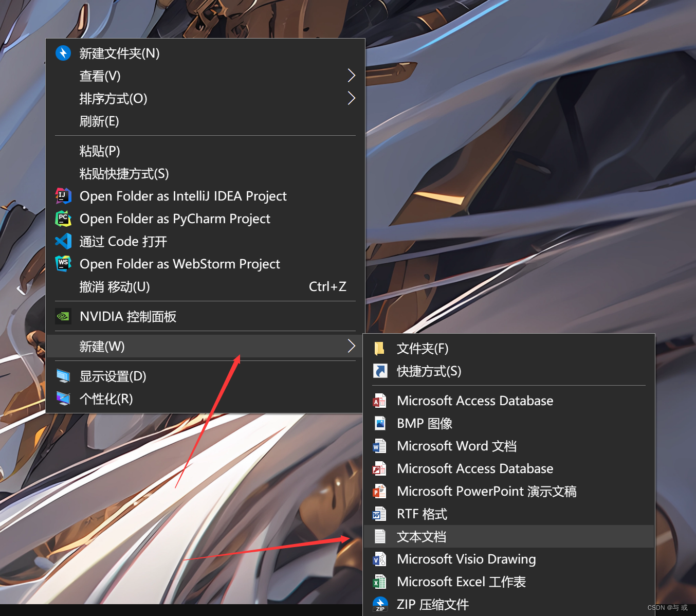Select 文本文档 to create text file
The height and width of the screenshot is (616, 696).
(x=509, y=536)
